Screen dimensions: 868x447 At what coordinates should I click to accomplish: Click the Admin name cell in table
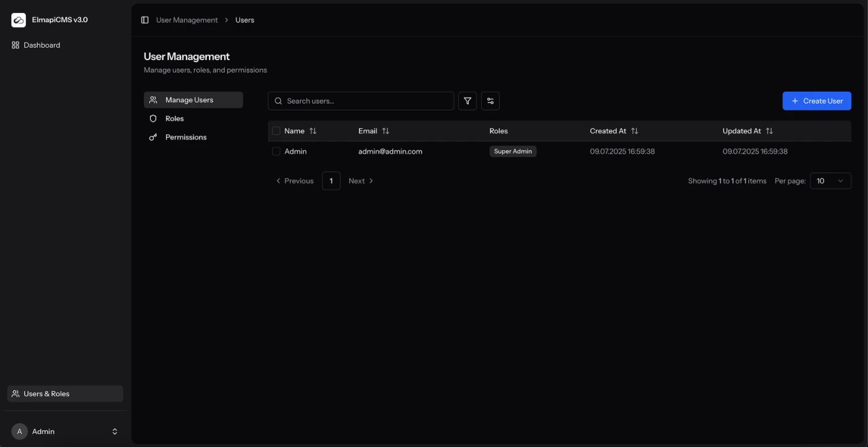point(296,151)
